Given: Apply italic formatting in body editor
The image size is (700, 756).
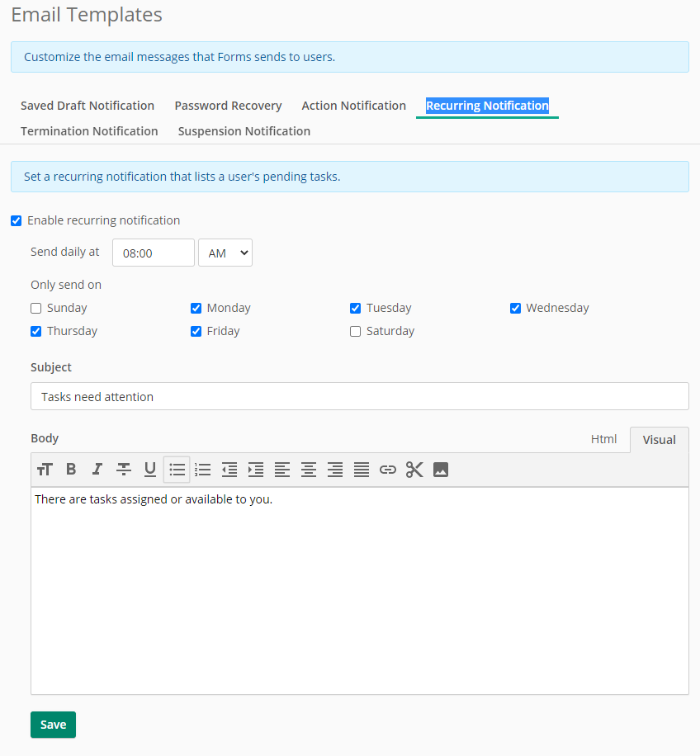Looking at the screenshot, I should pos(97,469).
